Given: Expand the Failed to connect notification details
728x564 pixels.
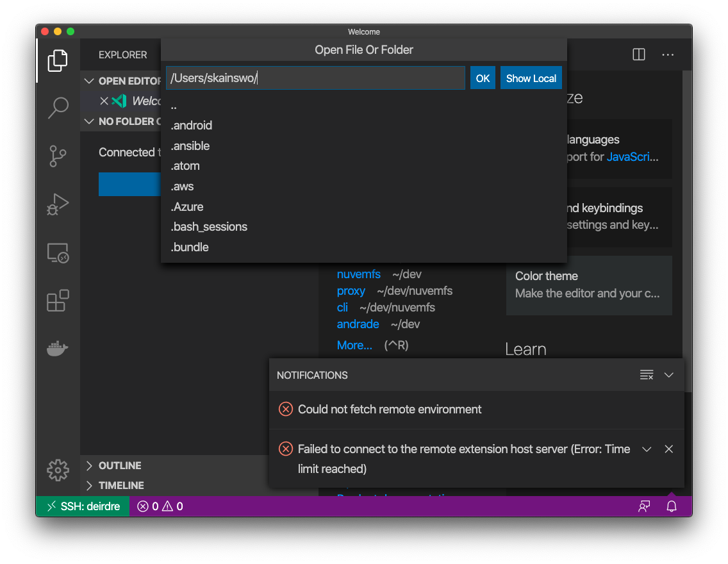Looking at the screenshot, I should coord(646,449).
